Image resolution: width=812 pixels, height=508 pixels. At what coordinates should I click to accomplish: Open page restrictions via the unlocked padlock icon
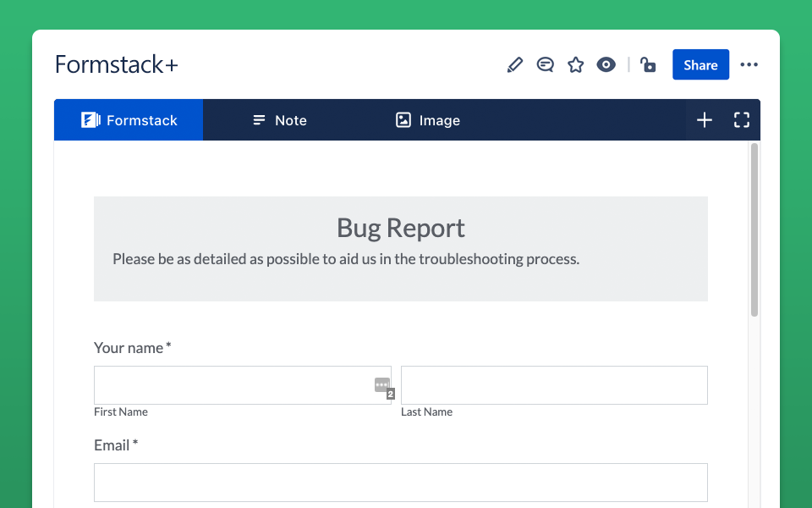(x=648, y=65)
